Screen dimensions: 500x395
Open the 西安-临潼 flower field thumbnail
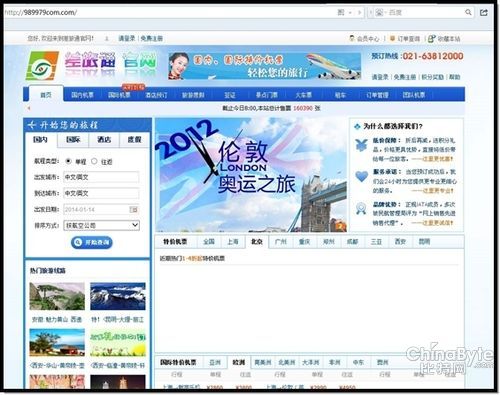(118, 342)
